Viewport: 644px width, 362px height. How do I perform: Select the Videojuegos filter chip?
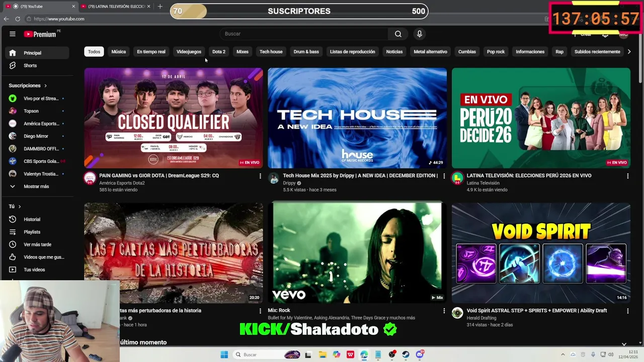[x=189, y=52]
